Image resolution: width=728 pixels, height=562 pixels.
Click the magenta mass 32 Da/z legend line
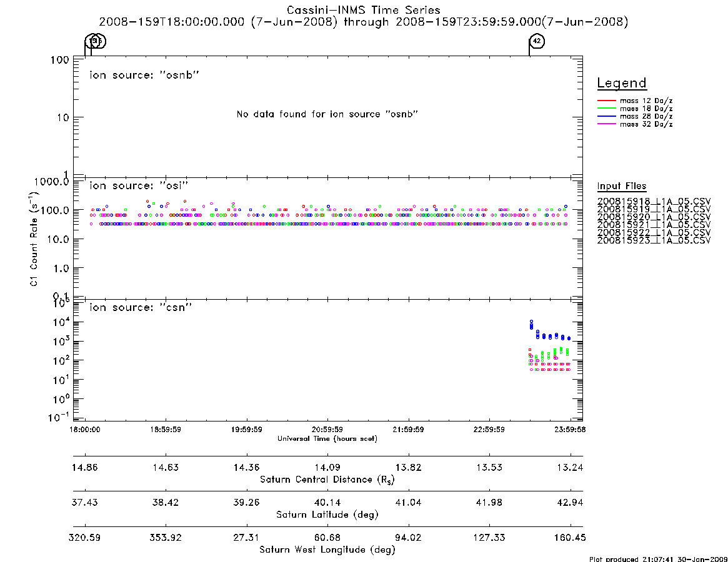coord(606,124)
